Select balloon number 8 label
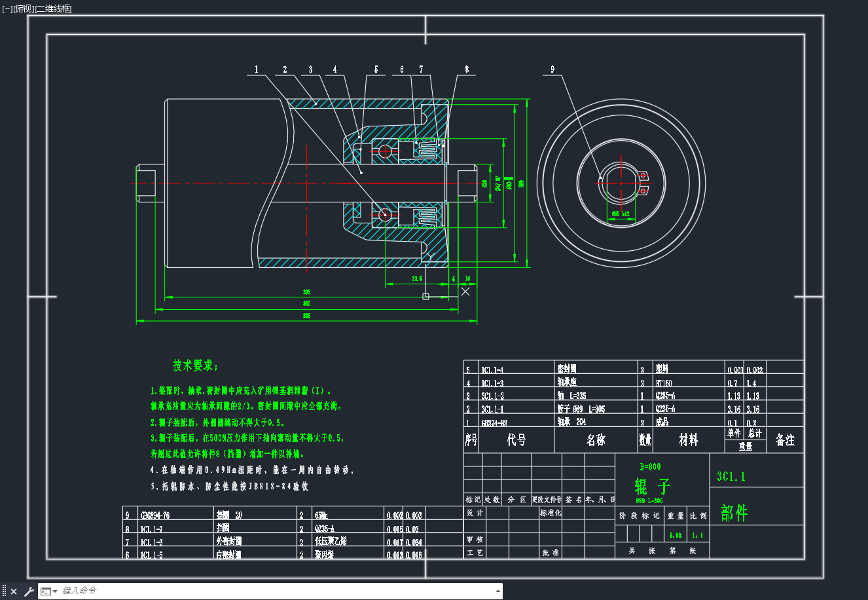This screenshot has width=868, height=600. click(x=467, y=69)
